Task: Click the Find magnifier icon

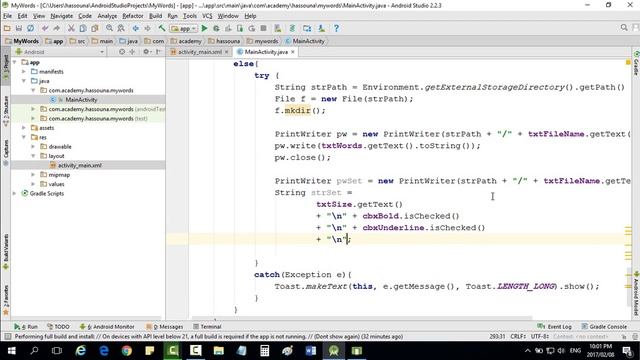Action: click(109, 28)
